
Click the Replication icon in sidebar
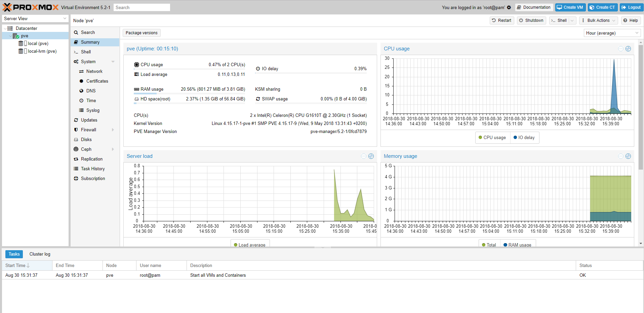(x=76, y=159)
